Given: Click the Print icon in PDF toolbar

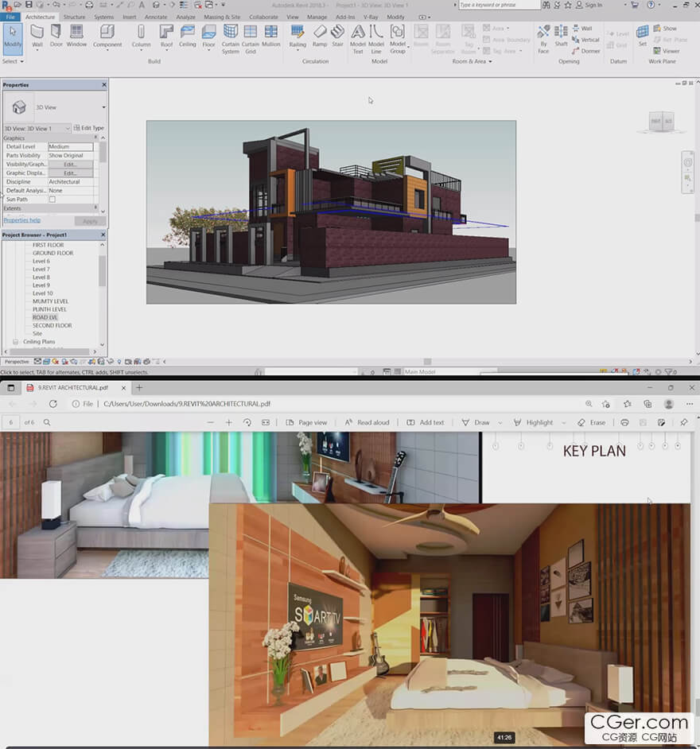Looking at the screenshot, I should click(624, 422).
